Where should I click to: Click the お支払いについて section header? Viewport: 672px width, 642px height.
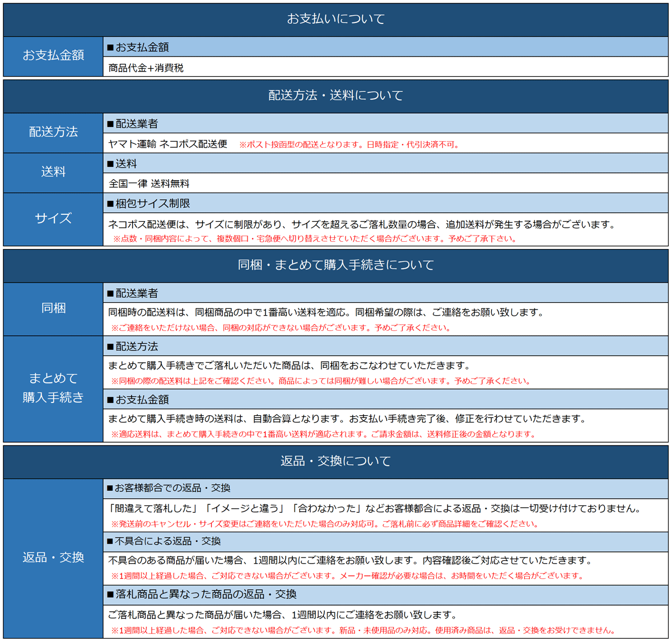pos(335,19)
